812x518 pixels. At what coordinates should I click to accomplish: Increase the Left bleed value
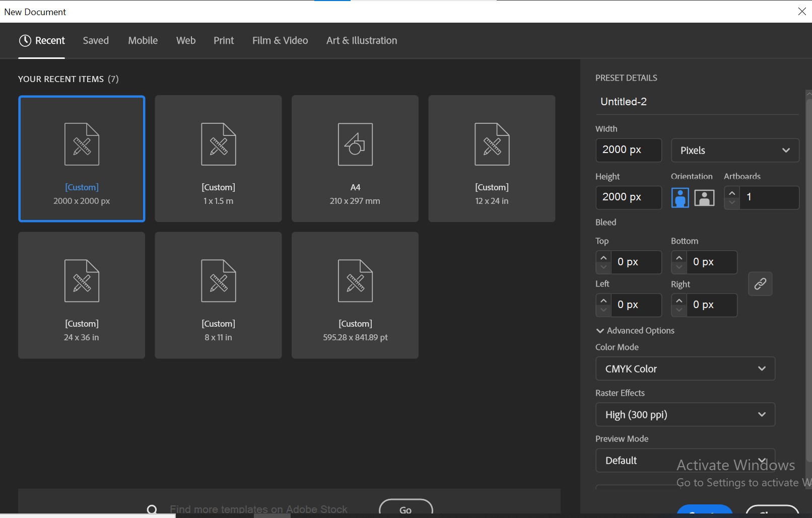click(x=603, y=300)
